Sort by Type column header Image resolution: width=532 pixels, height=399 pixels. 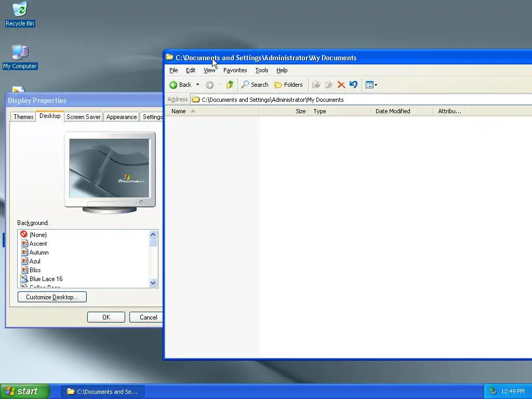[340, 111]
